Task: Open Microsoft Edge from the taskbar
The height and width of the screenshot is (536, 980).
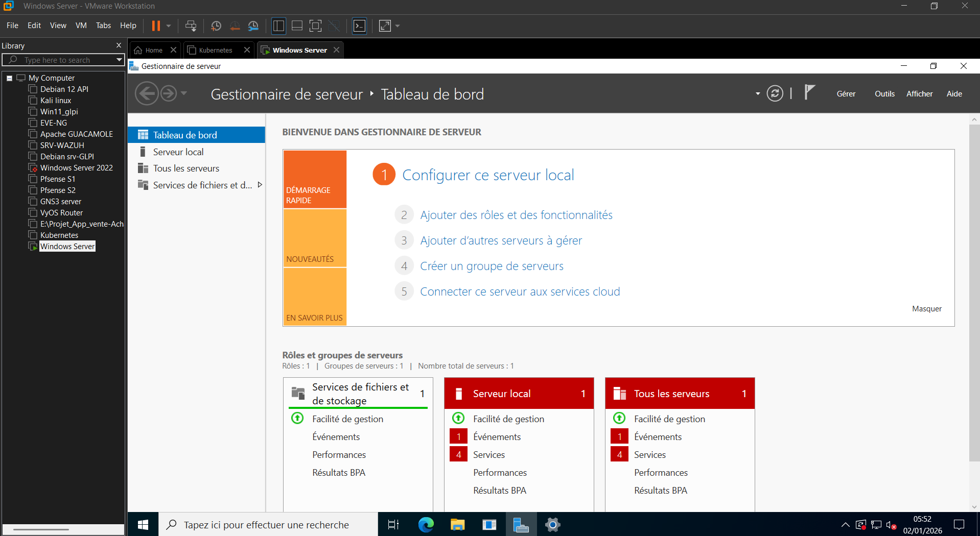Action: coord(426,524)
